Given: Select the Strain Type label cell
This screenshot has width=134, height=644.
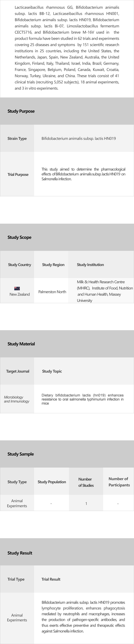Looking at the screenshot, I should tap(17, 139).
